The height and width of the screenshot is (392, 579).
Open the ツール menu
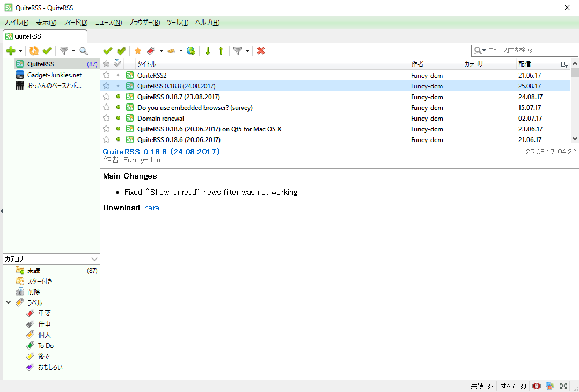tap(178, 23)
